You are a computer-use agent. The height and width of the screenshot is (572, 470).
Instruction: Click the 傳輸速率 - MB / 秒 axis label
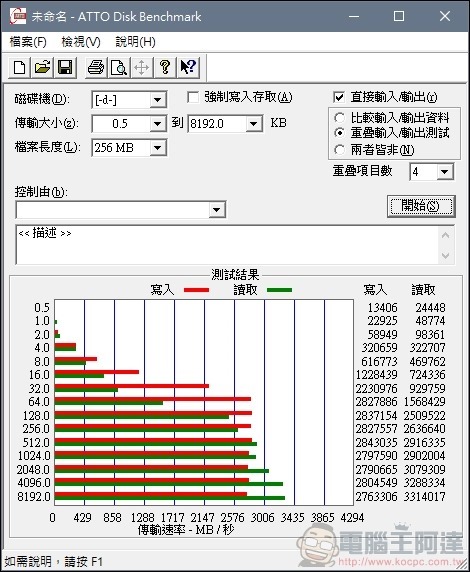[186, 529]
